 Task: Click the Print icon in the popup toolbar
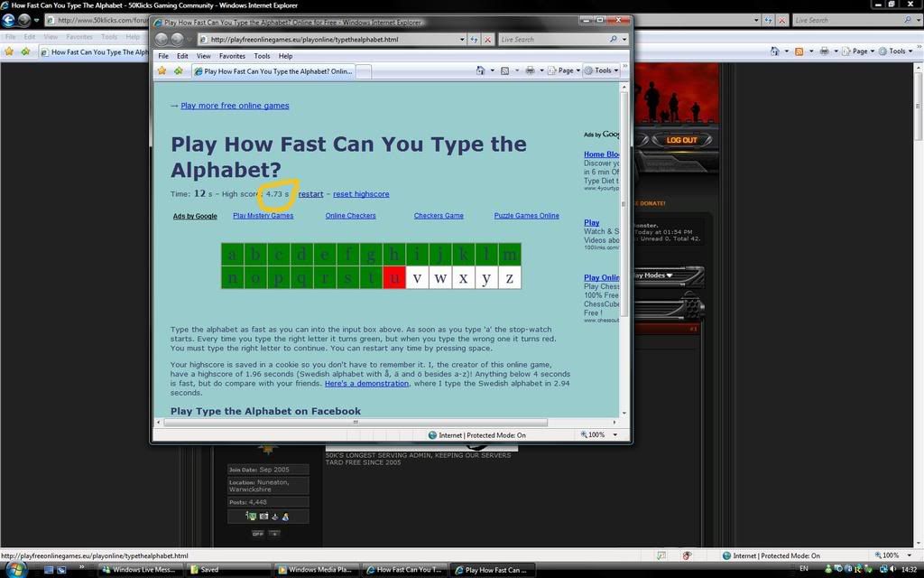[x=530, y=70]
